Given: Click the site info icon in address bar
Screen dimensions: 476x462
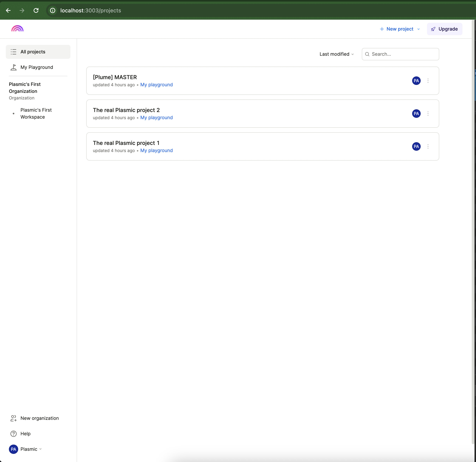Looking at the screenshot, I should [52, 10].
